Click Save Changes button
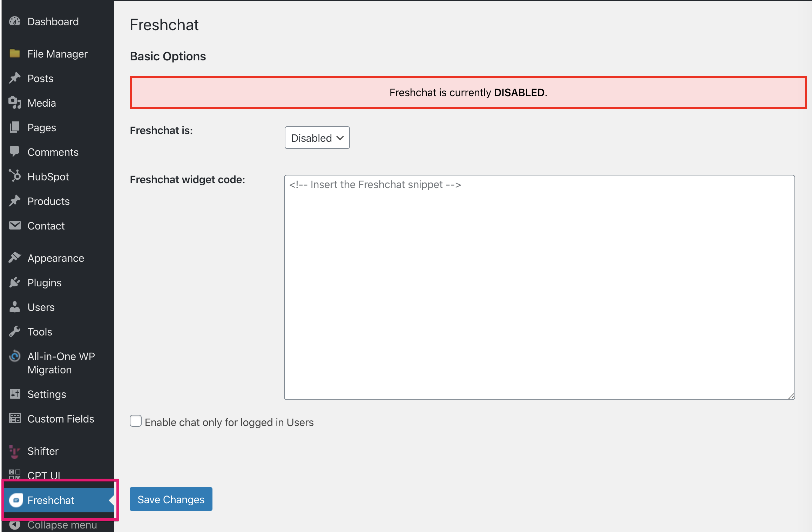Screen dimensions: 812x532 coord(171,499)
